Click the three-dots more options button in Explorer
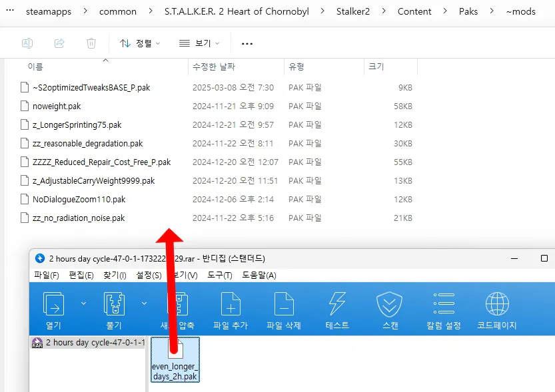Screen dimensions: 555x392 point(247,43)
